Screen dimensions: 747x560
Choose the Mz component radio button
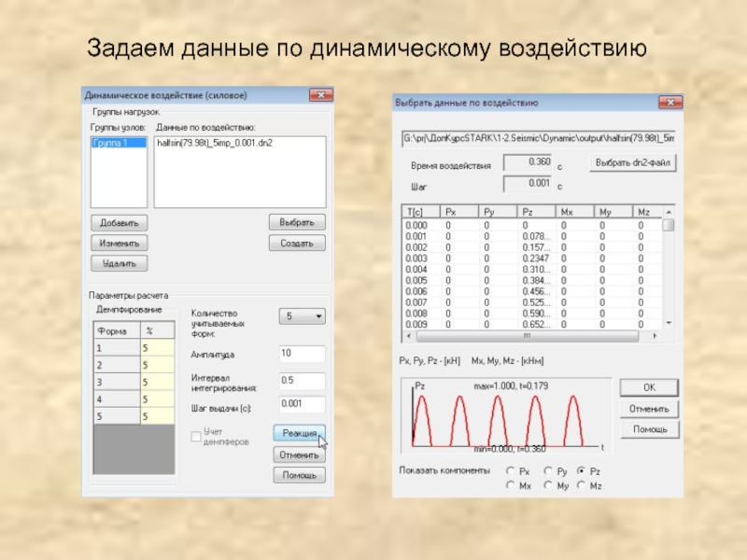tap(582, 485)
